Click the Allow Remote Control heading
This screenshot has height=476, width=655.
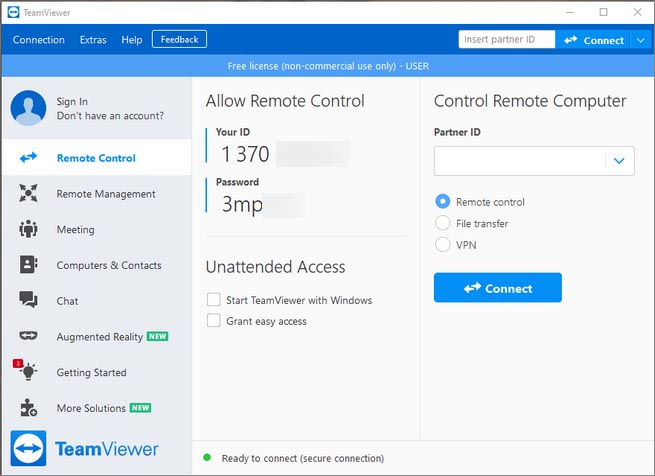285,101
